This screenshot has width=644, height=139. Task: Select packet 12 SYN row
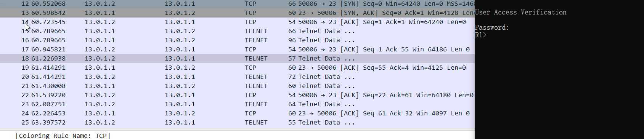pos(237,4)
